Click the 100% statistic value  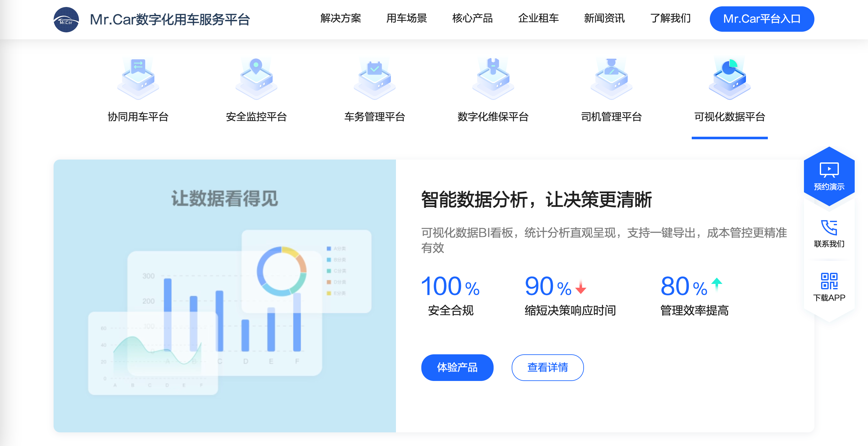click(x=450, y=286)
